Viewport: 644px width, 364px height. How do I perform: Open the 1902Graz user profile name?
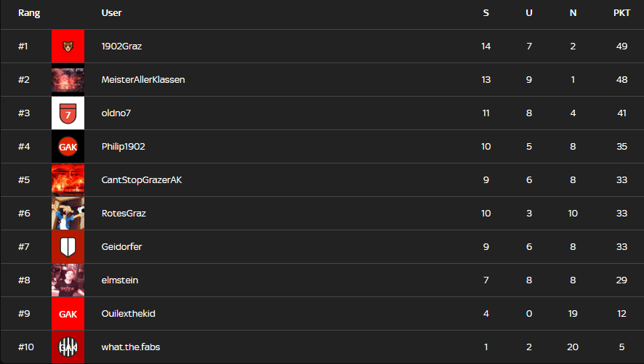click(x=121, y=46)
